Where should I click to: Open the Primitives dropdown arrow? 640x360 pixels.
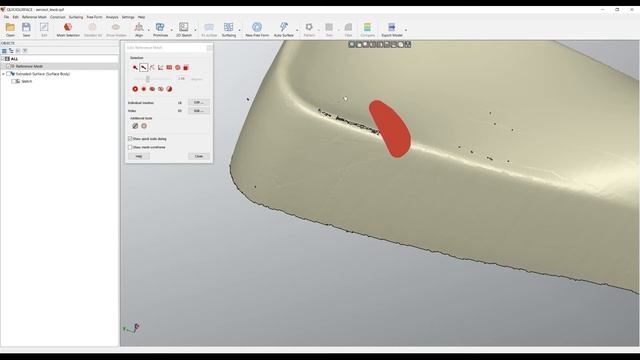171,30
